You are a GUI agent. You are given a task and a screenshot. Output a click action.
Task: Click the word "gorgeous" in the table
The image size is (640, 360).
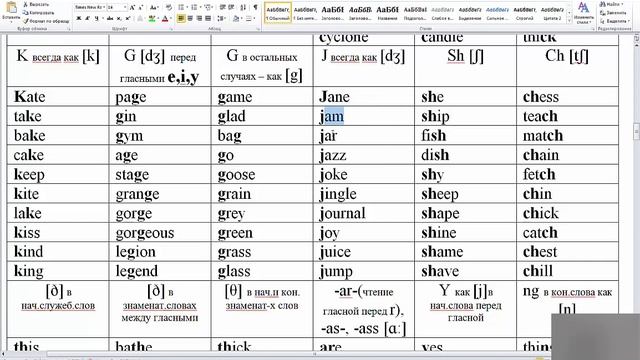coord(144,233)
